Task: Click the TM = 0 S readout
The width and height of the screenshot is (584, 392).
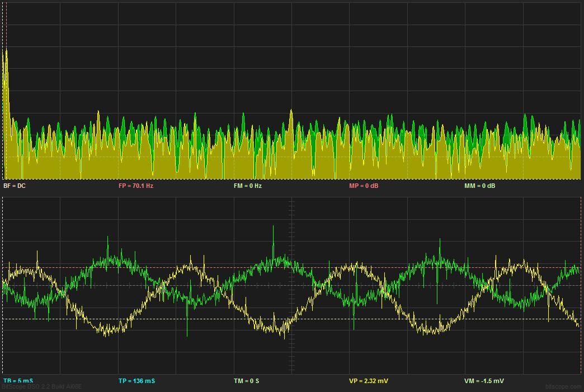Action: [x=246, y=380]
